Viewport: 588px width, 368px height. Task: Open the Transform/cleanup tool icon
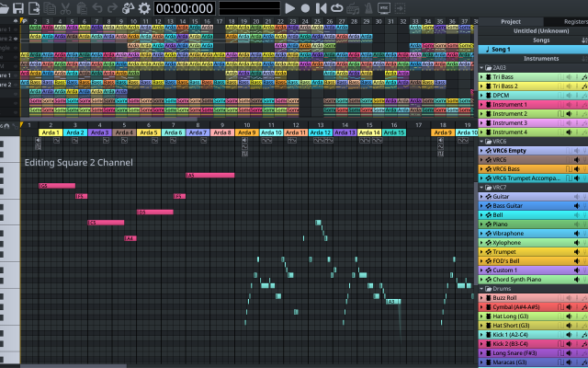[129, 8]
